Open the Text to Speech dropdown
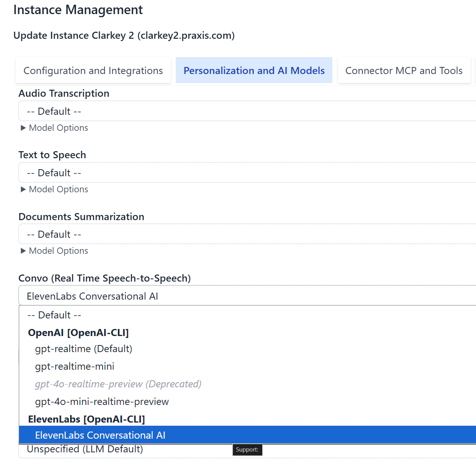Viewport: 476px width, 468px height. 247,173
